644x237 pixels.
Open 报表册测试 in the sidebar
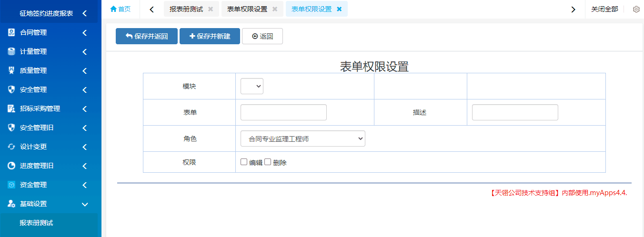(x=36, y=223)
